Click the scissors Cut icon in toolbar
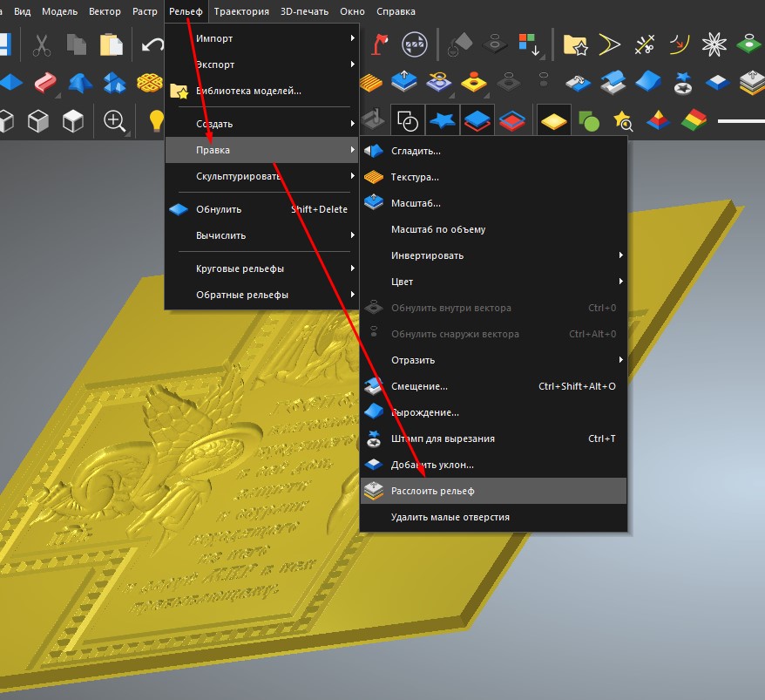765x700 pixels. pos(41,44)
